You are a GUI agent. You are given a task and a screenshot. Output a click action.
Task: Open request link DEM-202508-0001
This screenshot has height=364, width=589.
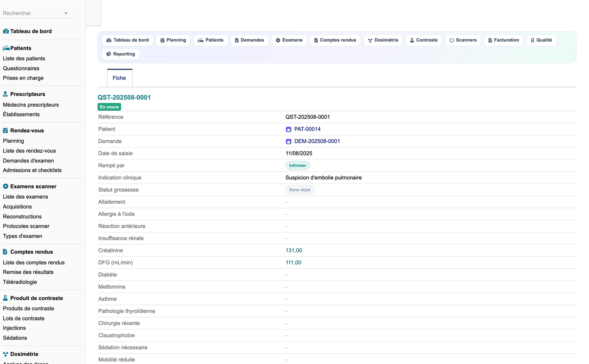(317, 141)
